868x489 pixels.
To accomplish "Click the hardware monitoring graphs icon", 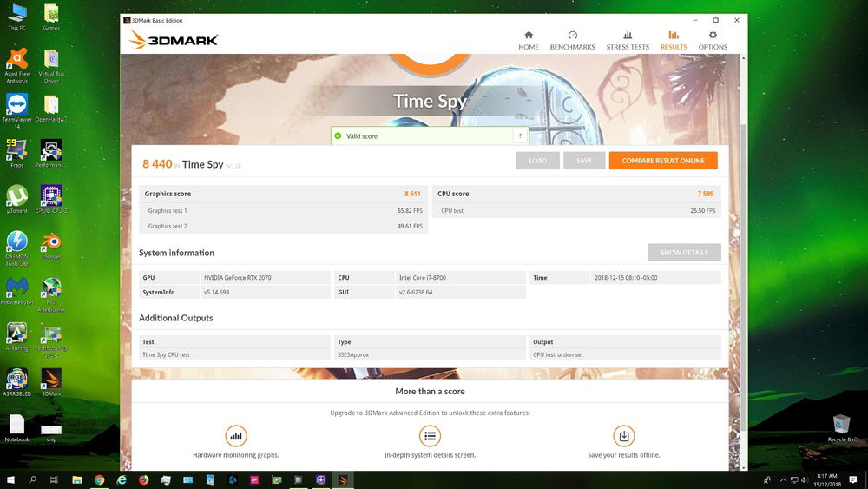I will 236,436.
